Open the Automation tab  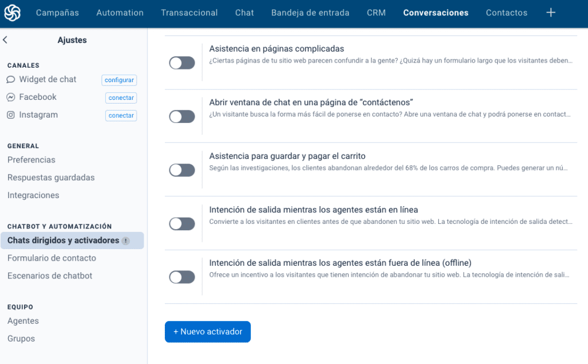coord(120,13)
